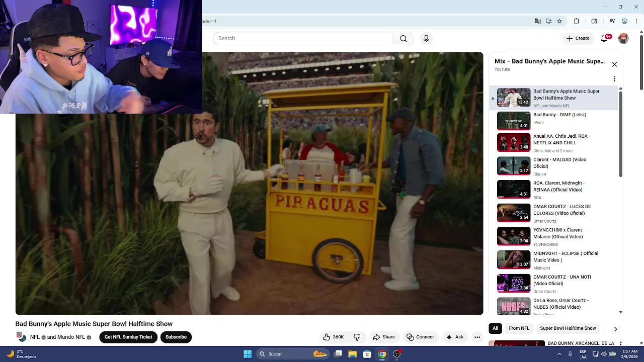Open the YouTube account avatar menu
The width and height of the screenshot is (644, 362).
[x=623, y=38]
